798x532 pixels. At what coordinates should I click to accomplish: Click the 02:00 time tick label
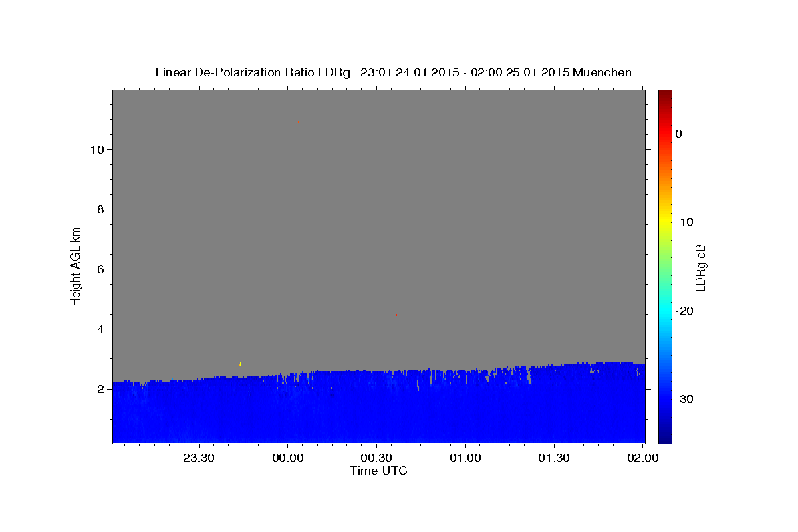pos(643,458)
